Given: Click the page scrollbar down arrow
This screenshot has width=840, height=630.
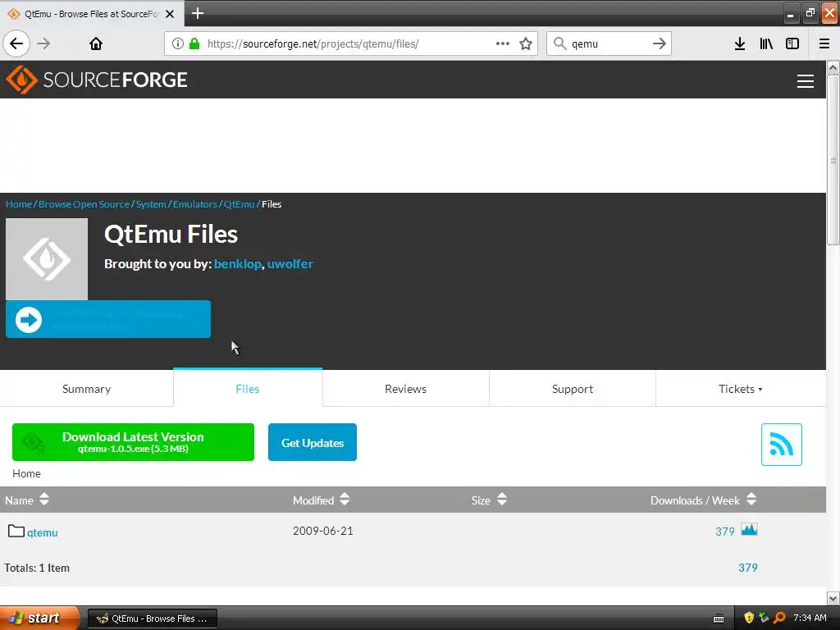Looking at the screenshot, I should pos(833,598).
